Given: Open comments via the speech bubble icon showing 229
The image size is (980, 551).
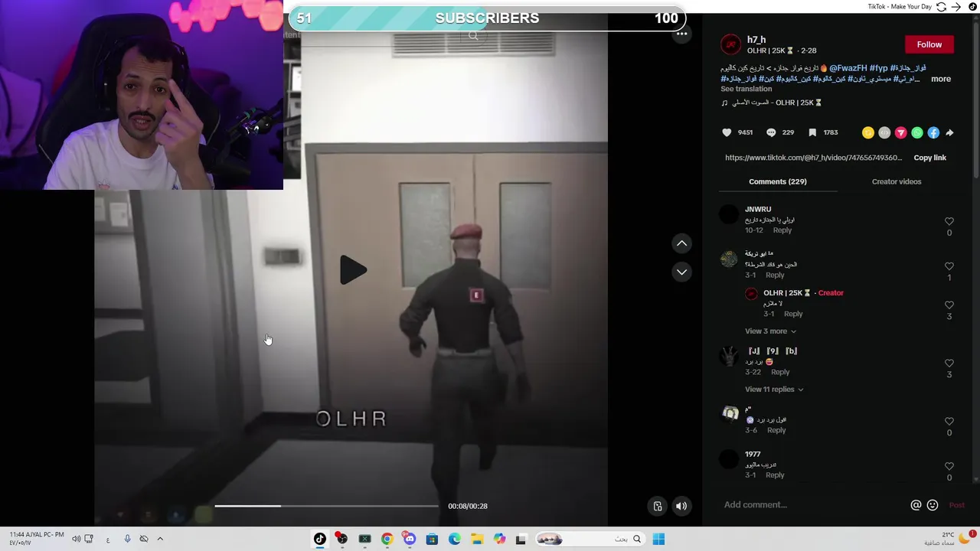Looking at the screenshot, I should pos(771,132).
